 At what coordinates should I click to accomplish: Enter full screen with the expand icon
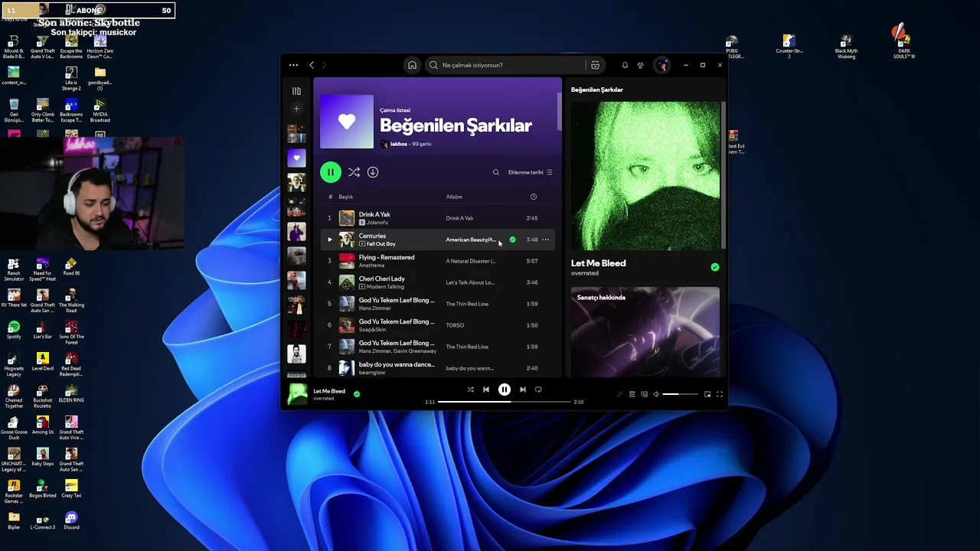720,394
